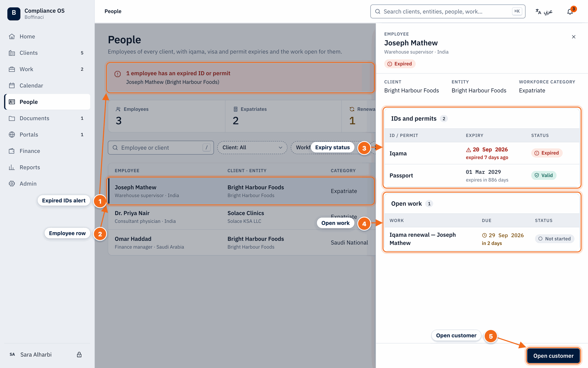
Task: Close the Joseph Mathew employee panel
Action: pos(574,37)
